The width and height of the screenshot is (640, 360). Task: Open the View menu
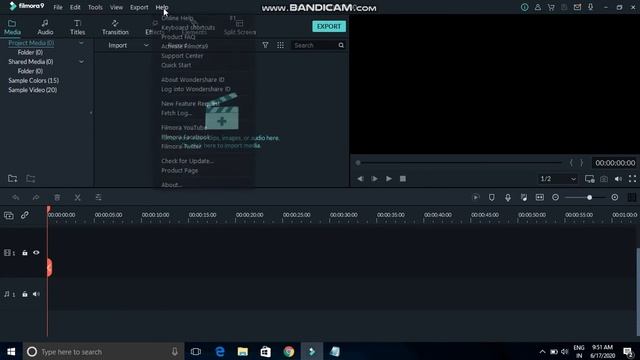pos(116,7)
